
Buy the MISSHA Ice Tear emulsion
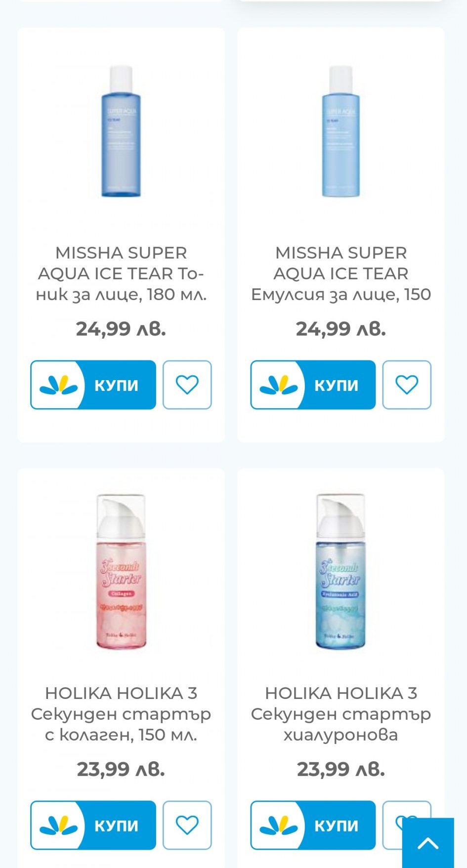313,385
